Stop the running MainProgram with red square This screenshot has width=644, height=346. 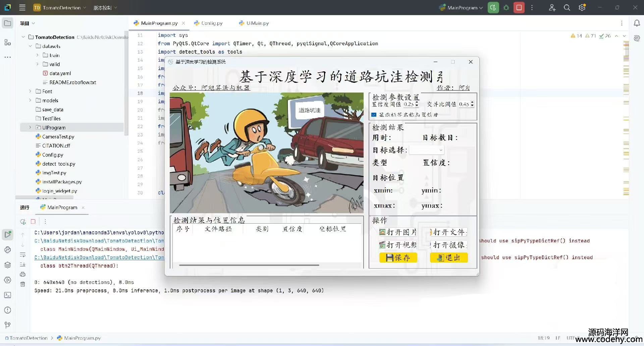coord(519,7)
